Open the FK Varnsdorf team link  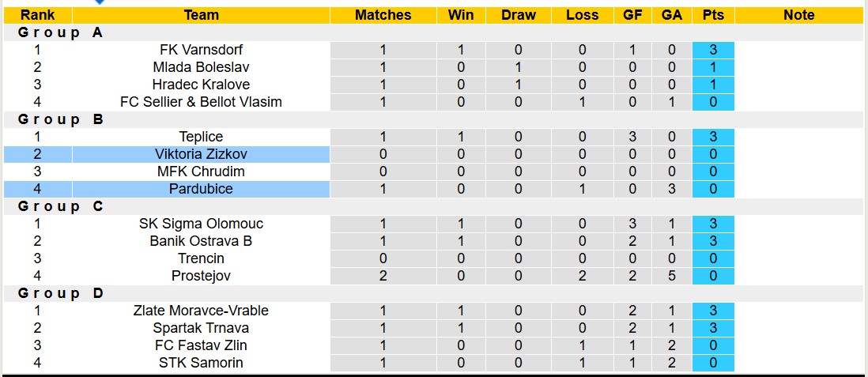tap(201, 50)
